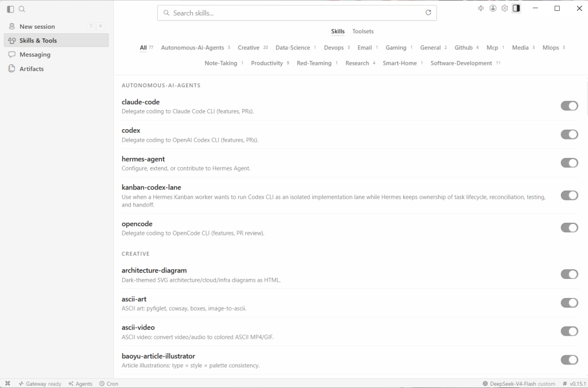Click the baoyu-article-illustrator skill name

[158, 356]
